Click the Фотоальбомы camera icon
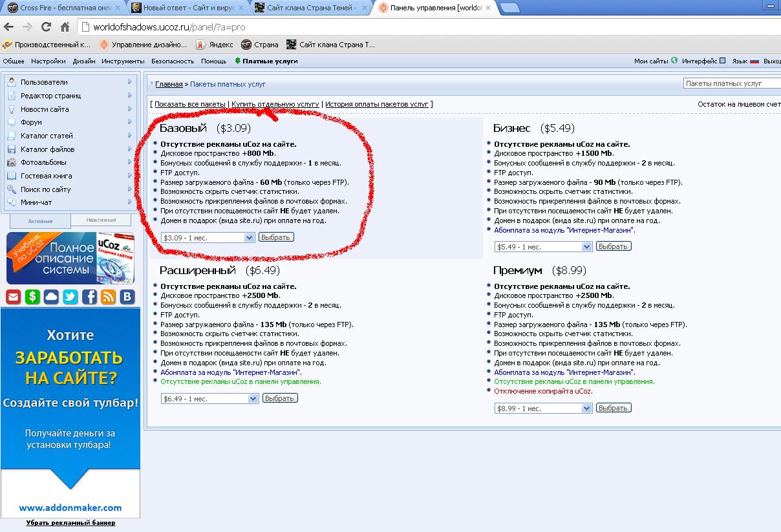The image size is (781, 532). pyautogui.click(x=12, y=162)
